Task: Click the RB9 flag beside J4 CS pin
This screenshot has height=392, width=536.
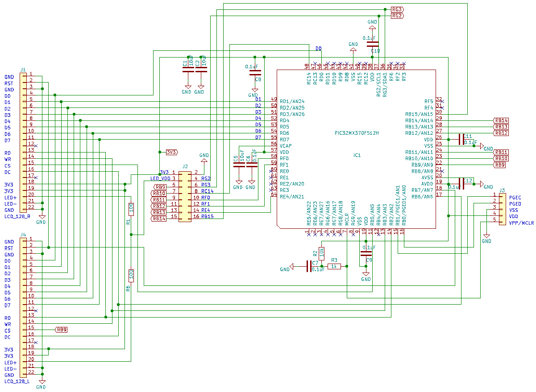Action: pyautogui.click(x=62, y=330)
